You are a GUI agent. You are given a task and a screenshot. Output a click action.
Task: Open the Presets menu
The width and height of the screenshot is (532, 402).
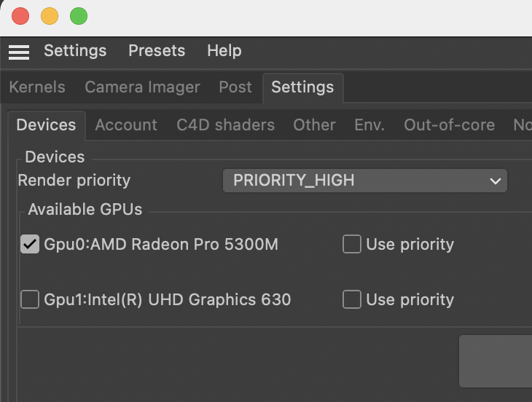157,51
